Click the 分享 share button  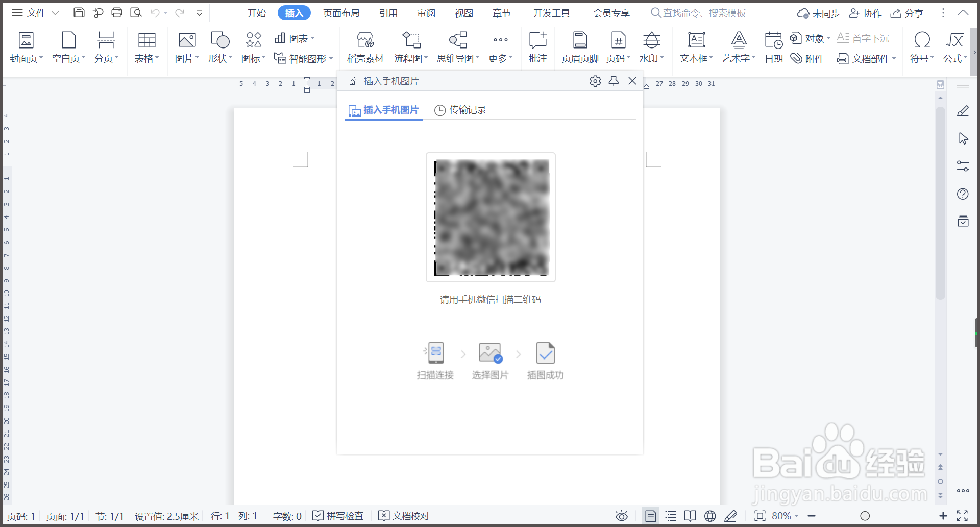pyautogui.click(x=907, y=13)
